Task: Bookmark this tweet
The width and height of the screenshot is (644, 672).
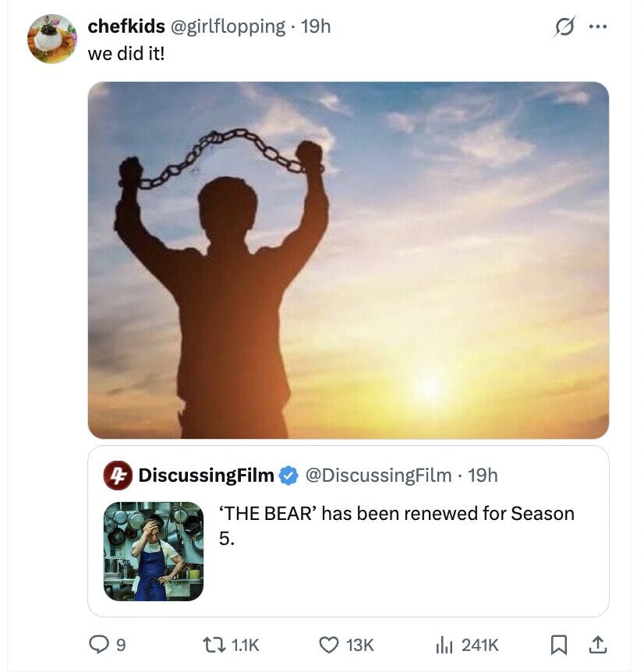Action: 558,645
